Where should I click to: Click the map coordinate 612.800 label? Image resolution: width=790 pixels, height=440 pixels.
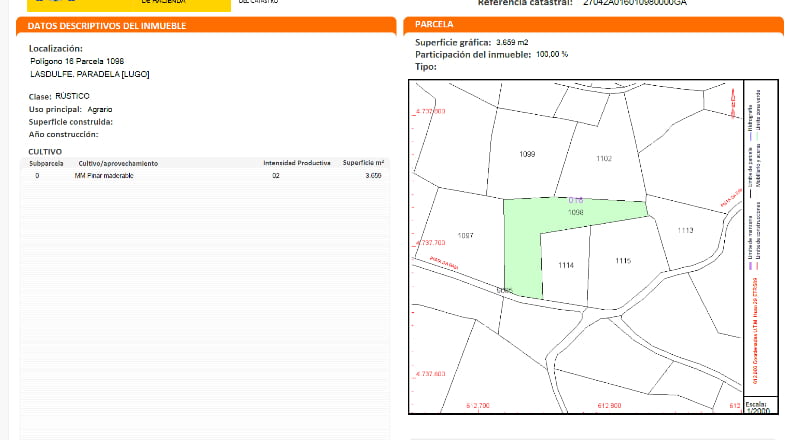[x=609, y=405]
